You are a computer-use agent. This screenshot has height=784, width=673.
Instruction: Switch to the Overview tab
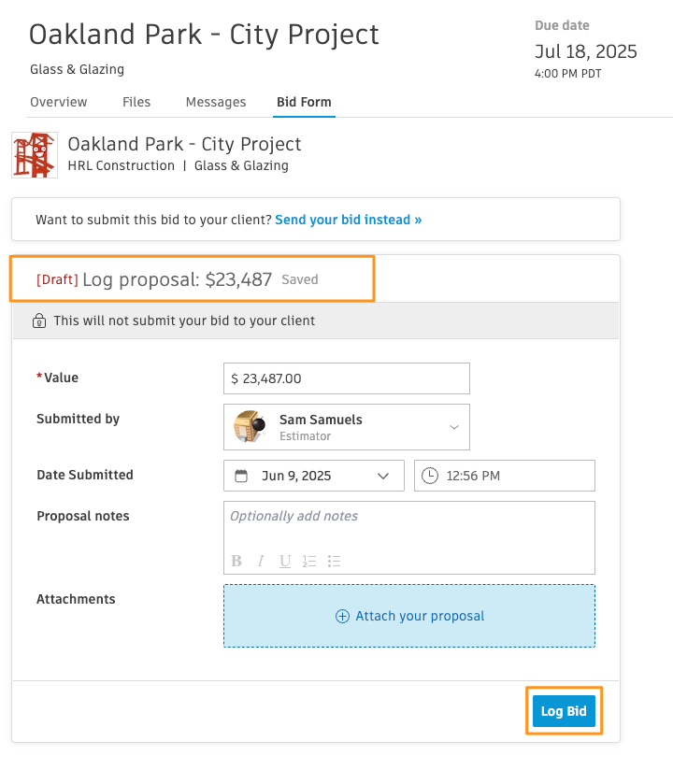pos(59,102)
